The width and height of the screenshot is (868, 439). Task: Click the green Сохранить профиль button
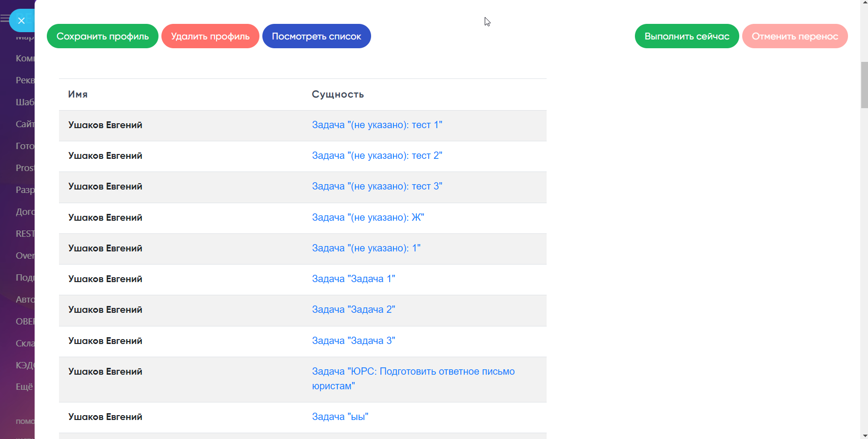(102, 36)
